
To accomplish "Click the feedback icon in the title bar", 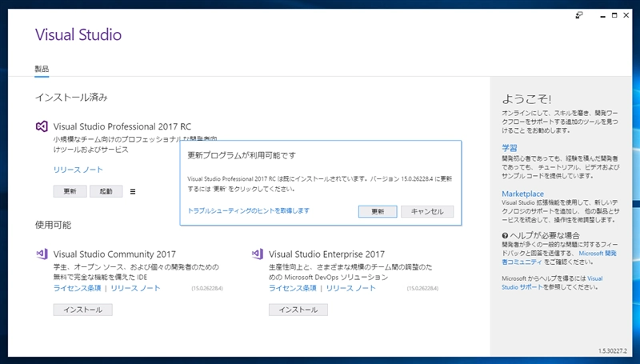I will pos(578,15).
